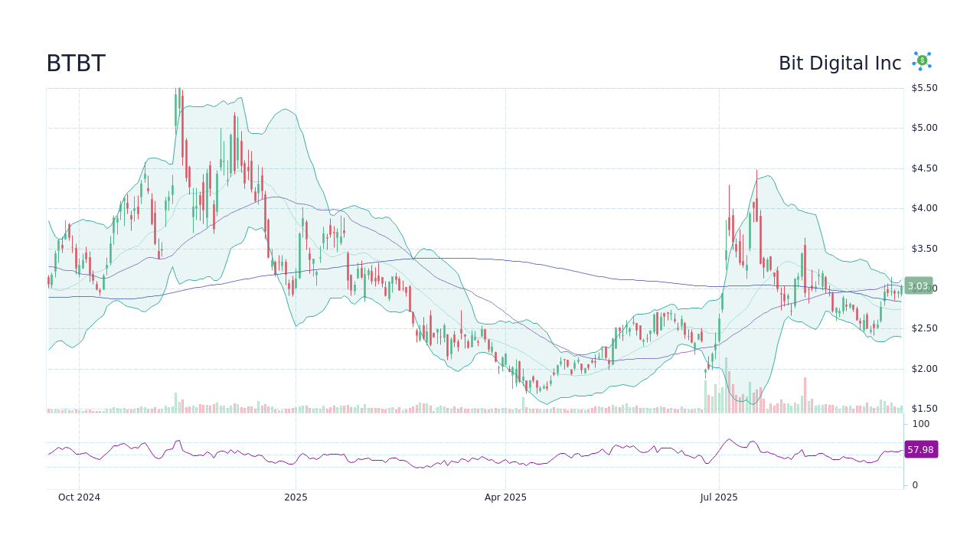Click the 2025 label on the time axis
The height and width of the screenshot is (551, 980).
click(296, 497)
